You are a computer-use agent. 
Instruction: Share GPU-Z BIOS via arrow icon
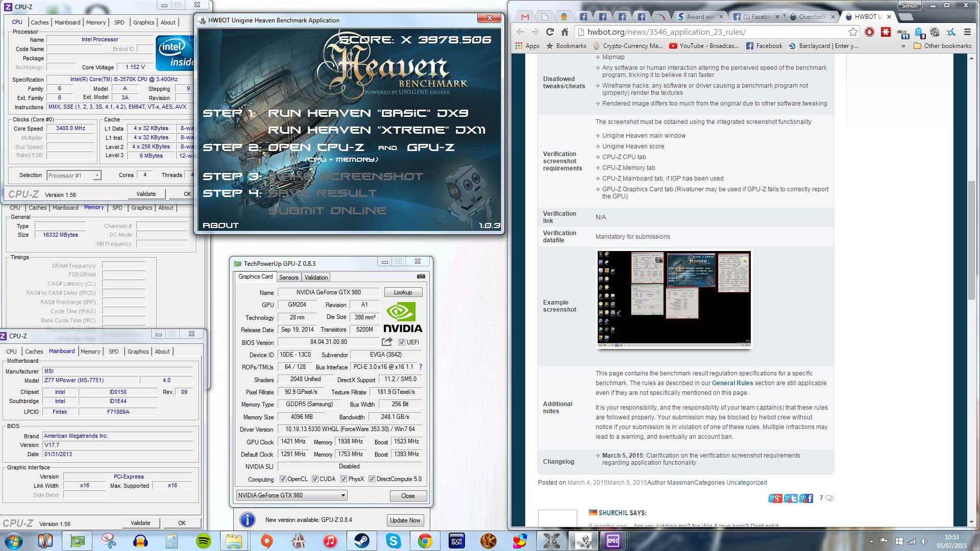point(387,342)
